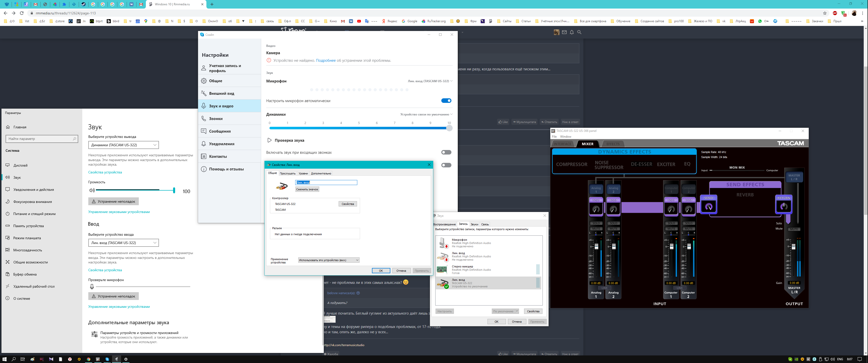Toggle MUTE on Analog 1 channel
This screenshot has width=868, height=363.
pyautogui.click(x=596, y=229)
